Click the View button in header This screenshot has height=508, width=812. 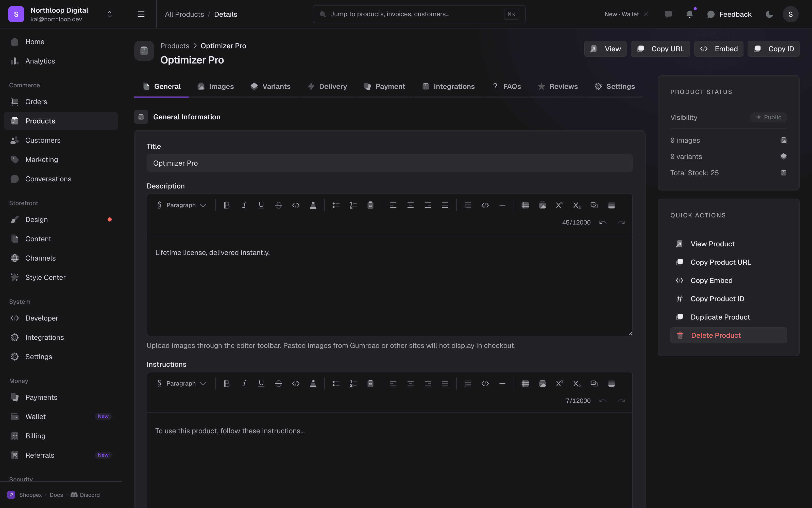605,49
